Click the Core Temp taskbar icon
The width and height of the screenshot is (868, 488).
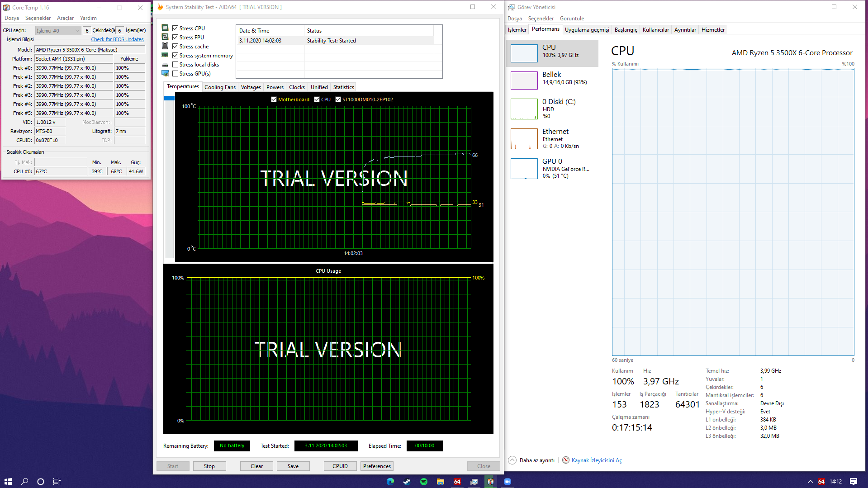click(490, 482)
